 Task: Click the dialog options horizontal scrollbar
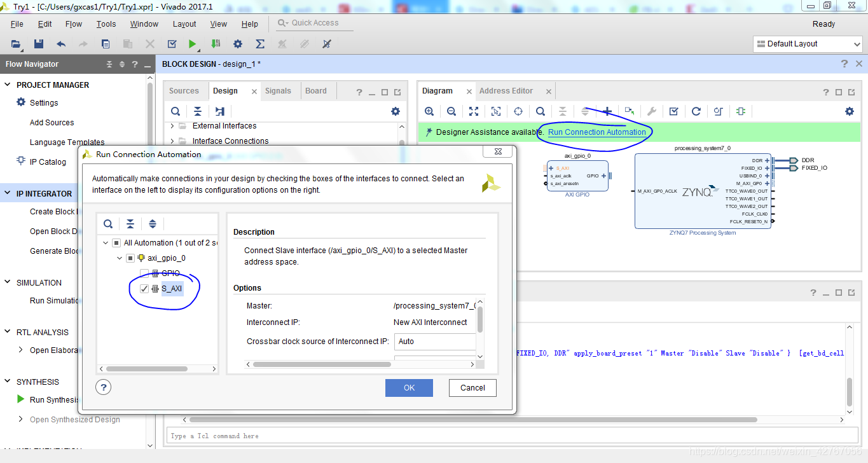[322, 364]
